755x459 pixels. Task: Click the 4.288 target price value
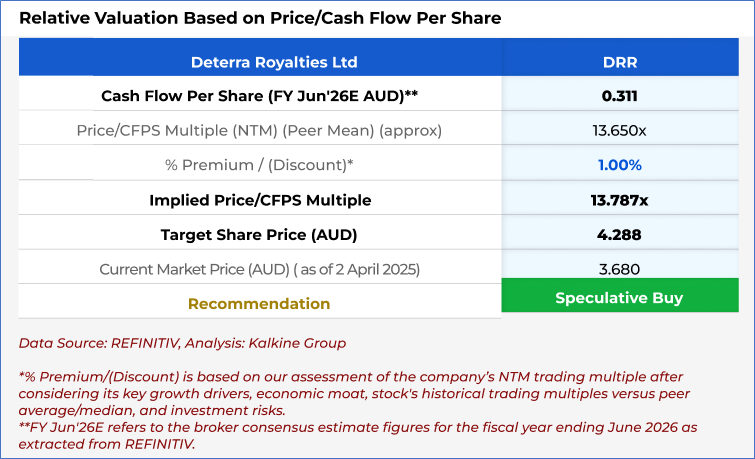click(x=619, y=235)
